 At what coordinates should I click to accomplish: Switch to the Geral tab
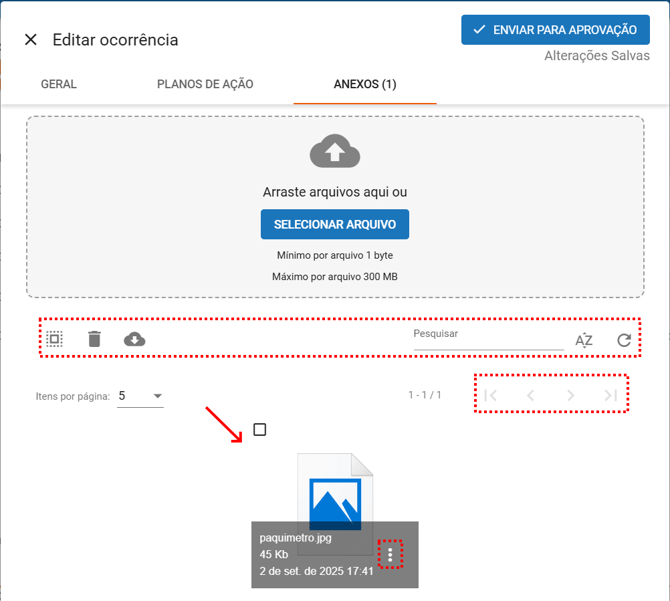coord(59,84)
